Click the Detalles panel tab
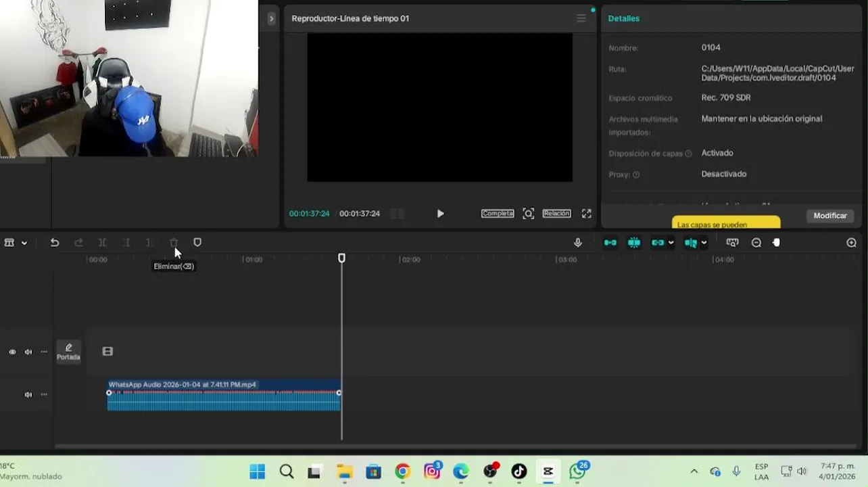Viewport: 868px width, 487px height. [x=623, y=18]
